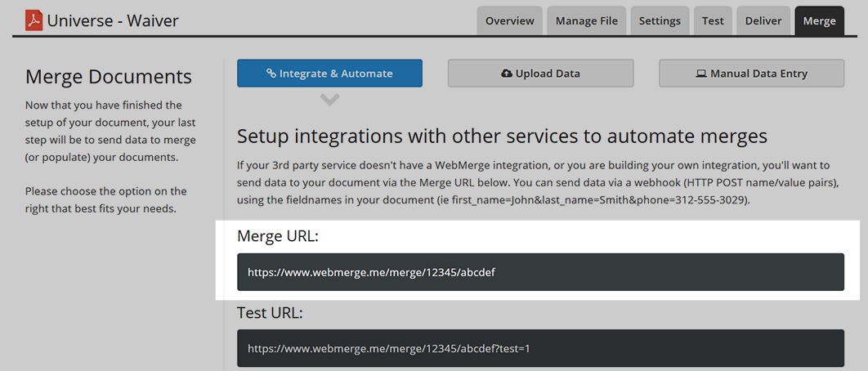868x371 pixels.
Task: Click inside the Merge URL field
Action: point(540,272)
